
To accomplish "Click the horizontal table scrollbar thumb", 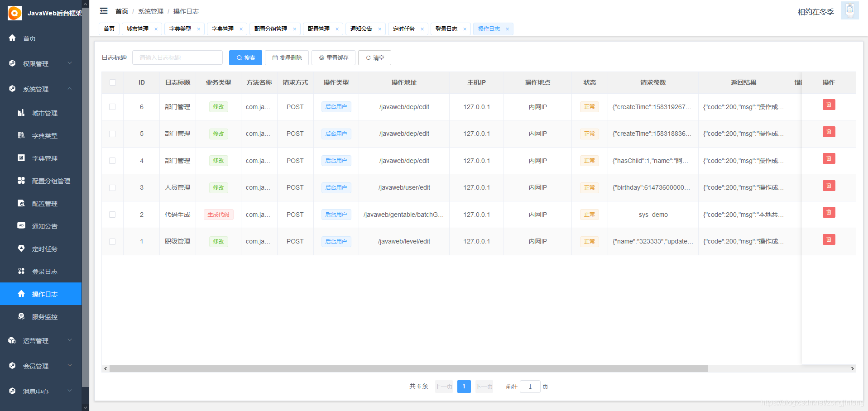I will tap(409, 369).
